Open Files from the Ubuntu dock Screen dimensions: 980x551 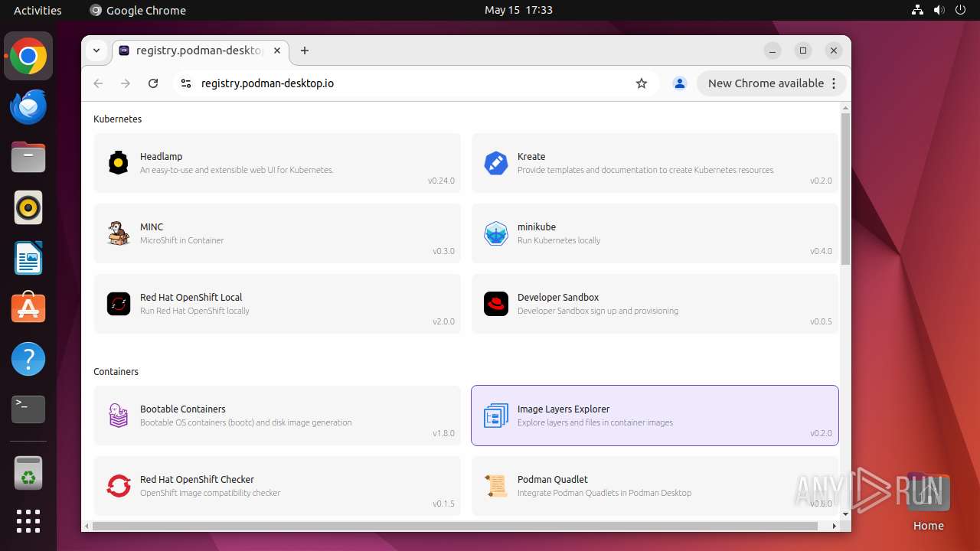click(x=28, y=158)
